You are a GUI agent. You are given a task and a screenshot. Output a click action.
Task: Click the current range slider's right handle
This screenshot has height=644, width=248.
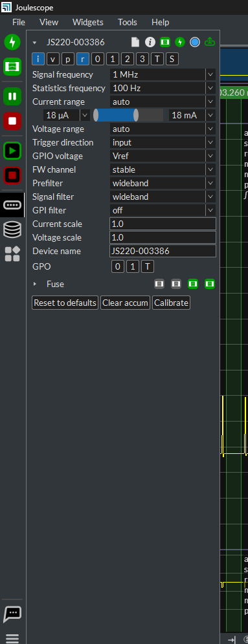point(136,115)
